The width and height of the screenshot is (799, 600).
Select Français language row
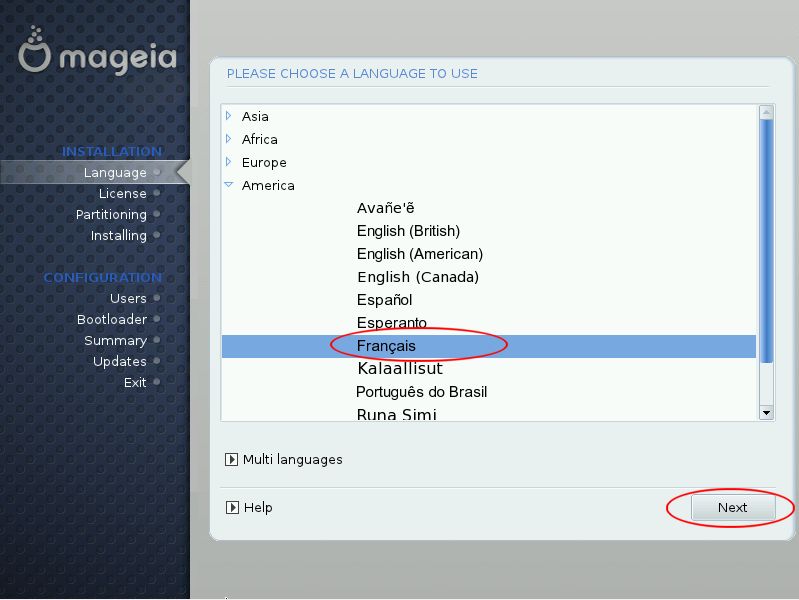(489, 346)
